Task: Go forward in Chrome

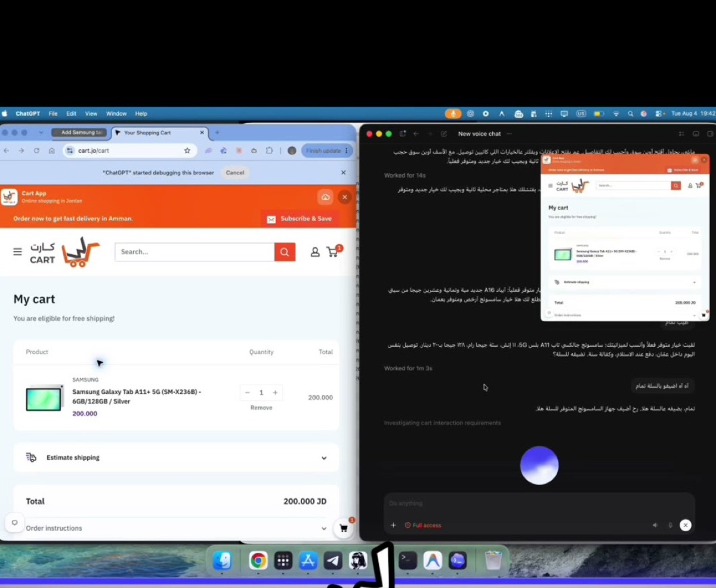Action: tap(21, 151)
